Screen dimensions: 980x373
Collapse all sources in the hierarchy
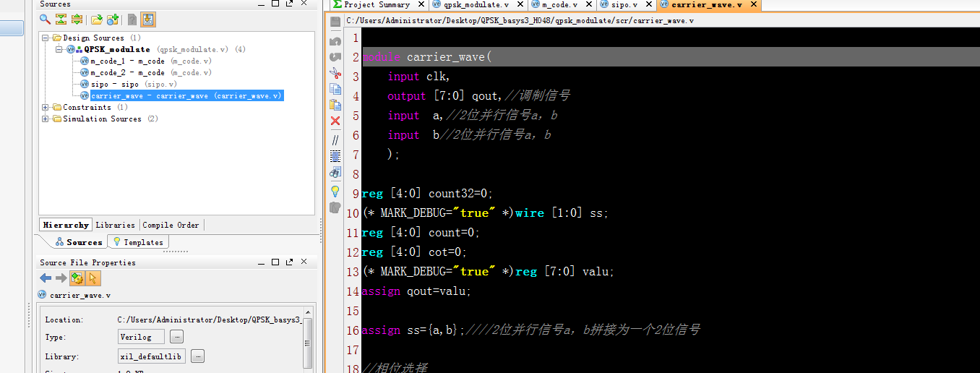61,20
